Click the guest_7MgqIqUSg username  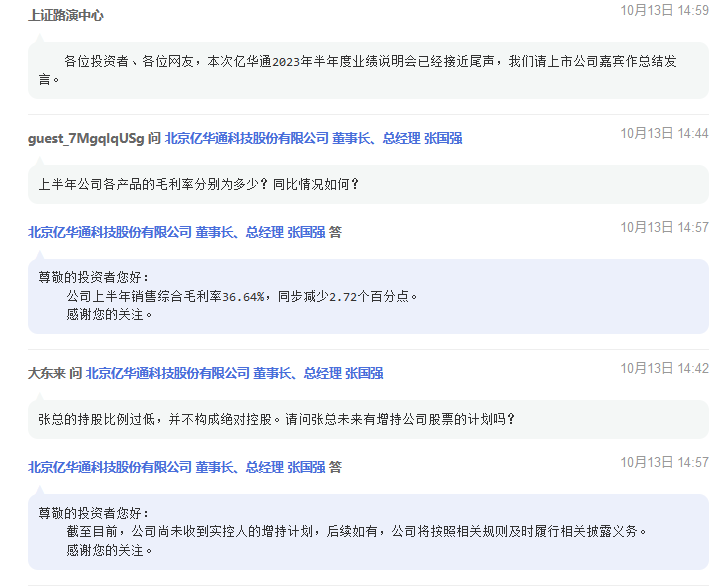click(x=86, y=138)
